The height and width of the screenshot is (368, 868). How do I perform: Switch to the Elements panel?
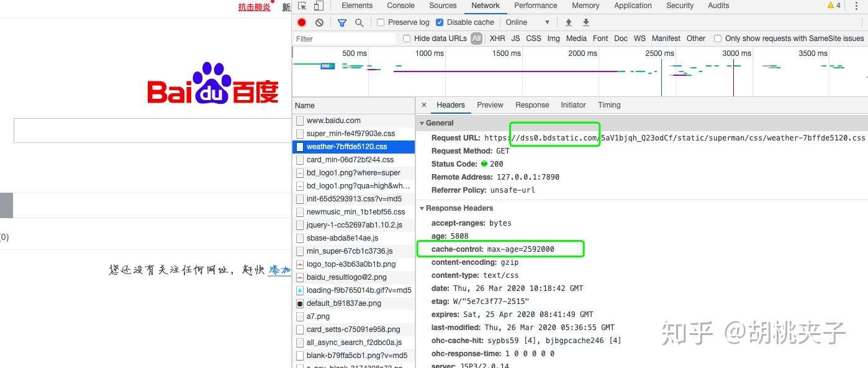[357, 6]
